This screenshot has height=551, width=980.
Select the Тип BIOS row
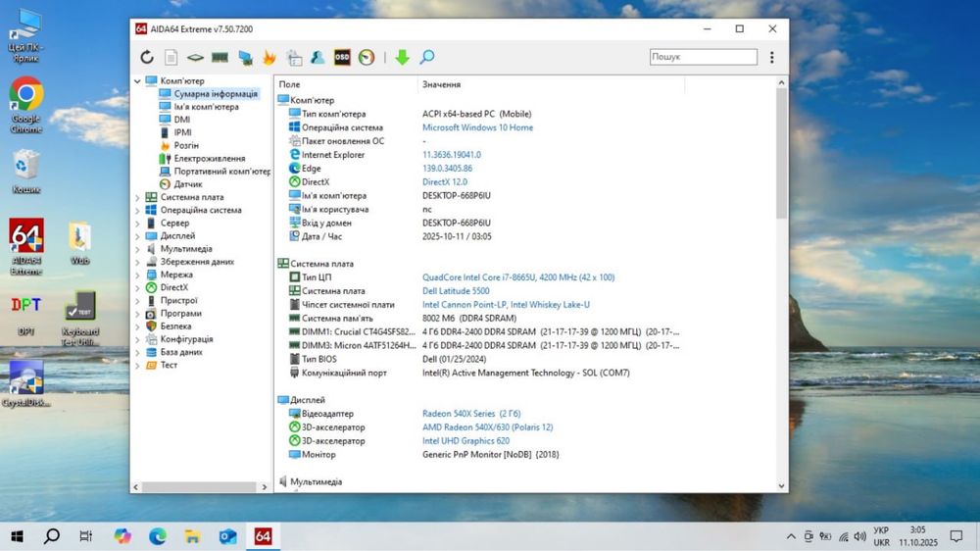pyautogui.click(x=478, y=359)
